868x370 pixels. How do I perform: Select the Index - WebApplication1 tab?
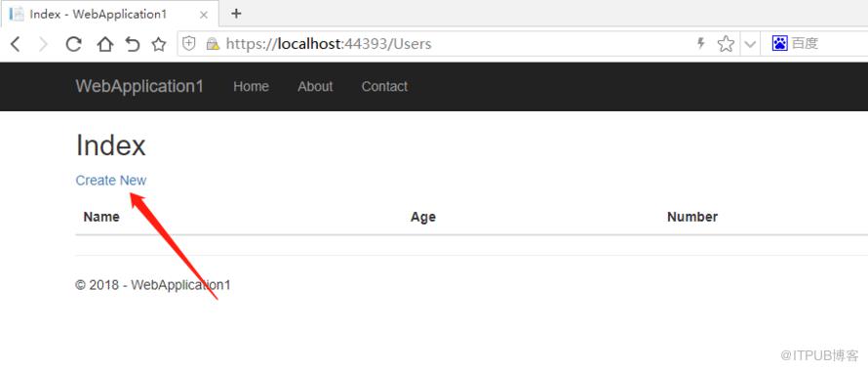pos(109,14)
